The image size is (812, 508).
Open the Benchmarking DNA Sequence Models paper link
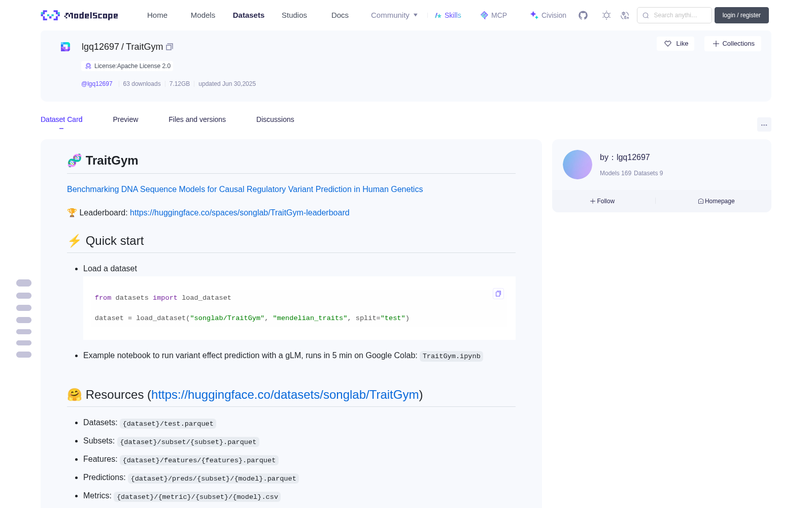click(245, 189)
